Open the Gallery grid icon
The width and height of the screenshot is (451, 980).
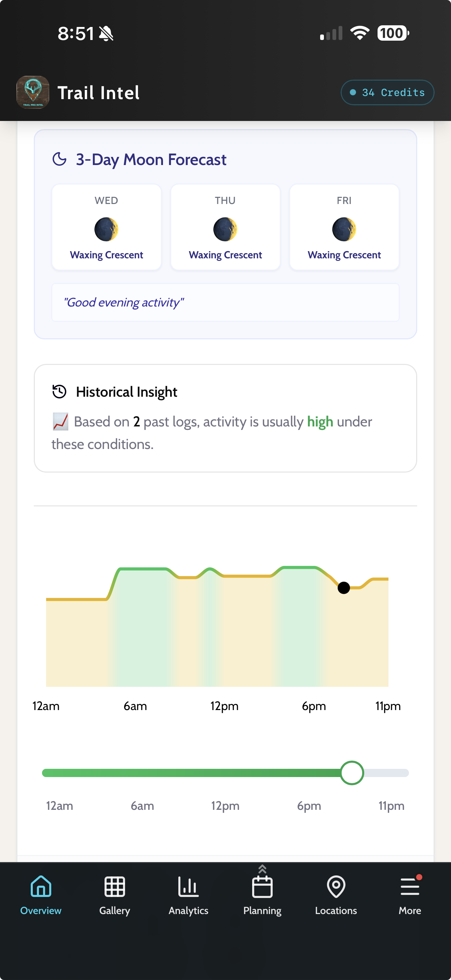click(x=114, y=886)
